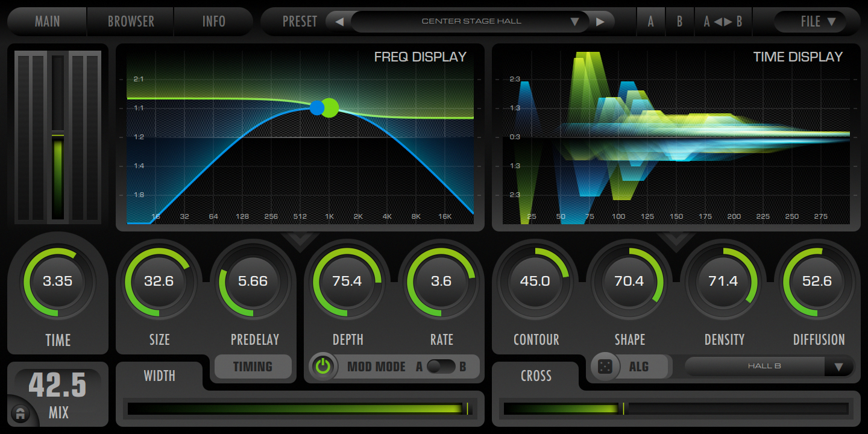The image size is (868, 434).
Task: Toggle the modulation power button
Action: (324, 366)
